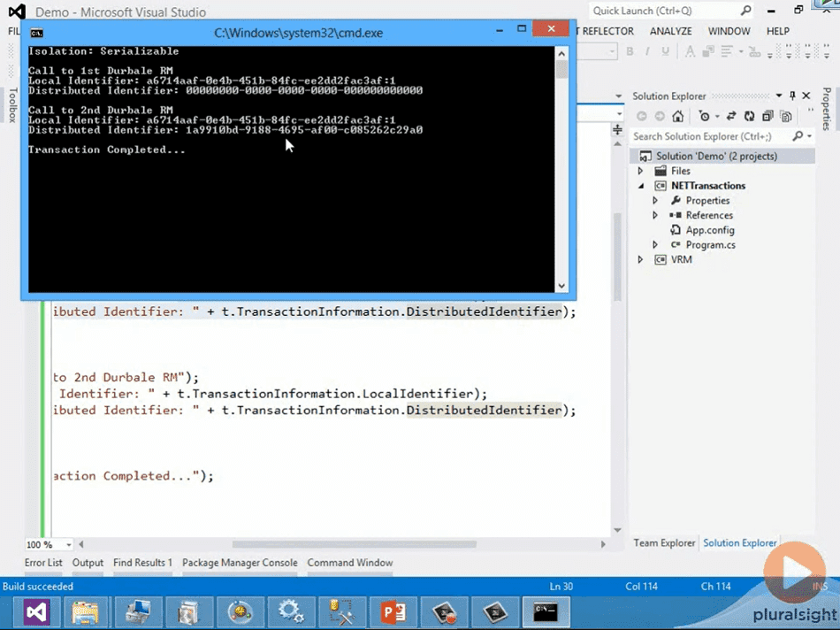
Task: Expand the Program.cs node
Action: (x=655, y=244)
